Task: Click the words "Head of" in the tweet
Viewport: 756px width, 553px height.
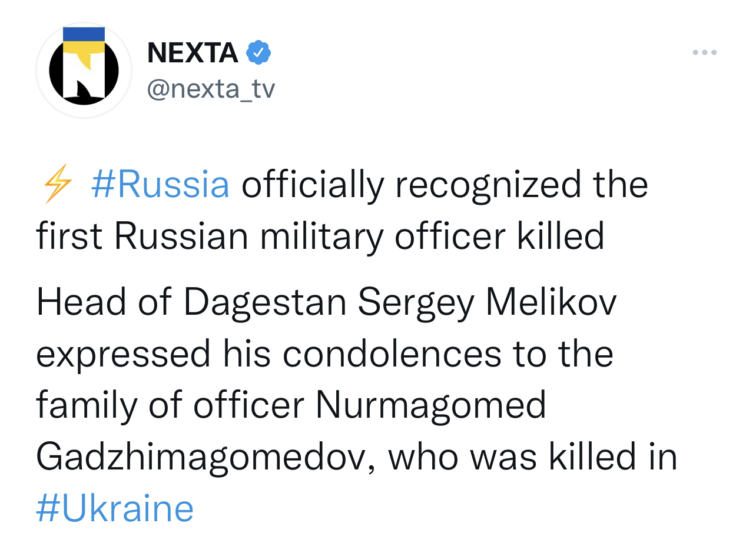Action: pos(104,302)
